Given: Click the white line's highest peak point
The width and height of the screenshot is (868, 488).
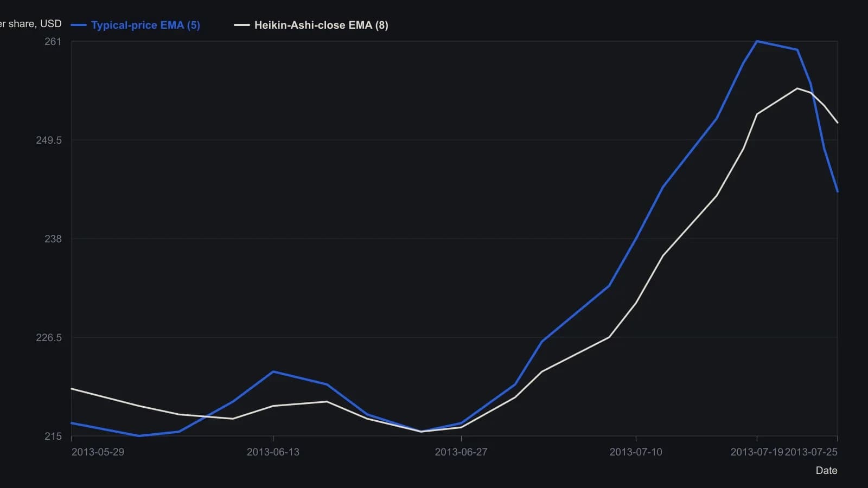Looking at the screenshot, I should point(797,88).
